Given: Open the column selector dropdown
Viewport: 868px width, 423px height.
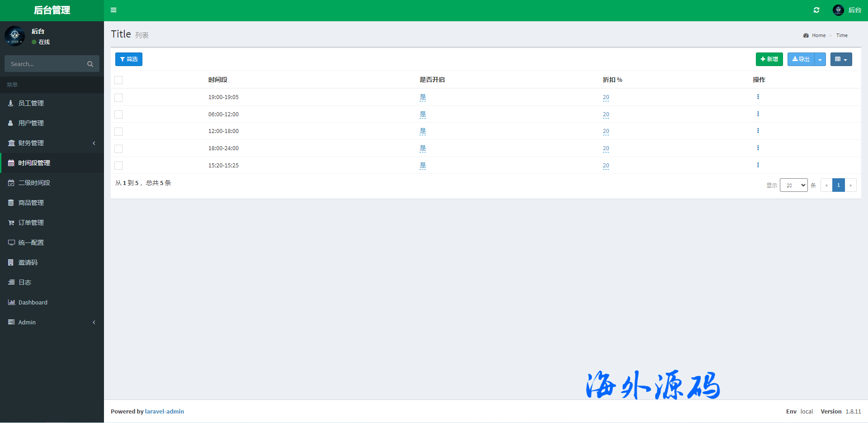Looking at the screenshot, I should point(841,59).
